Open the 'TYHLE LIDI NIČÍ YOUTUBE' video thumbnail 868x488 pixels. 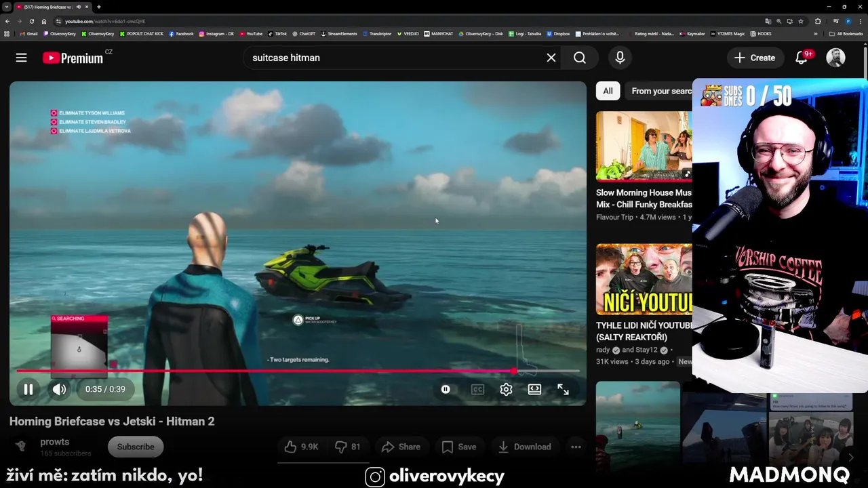[644, 279]
